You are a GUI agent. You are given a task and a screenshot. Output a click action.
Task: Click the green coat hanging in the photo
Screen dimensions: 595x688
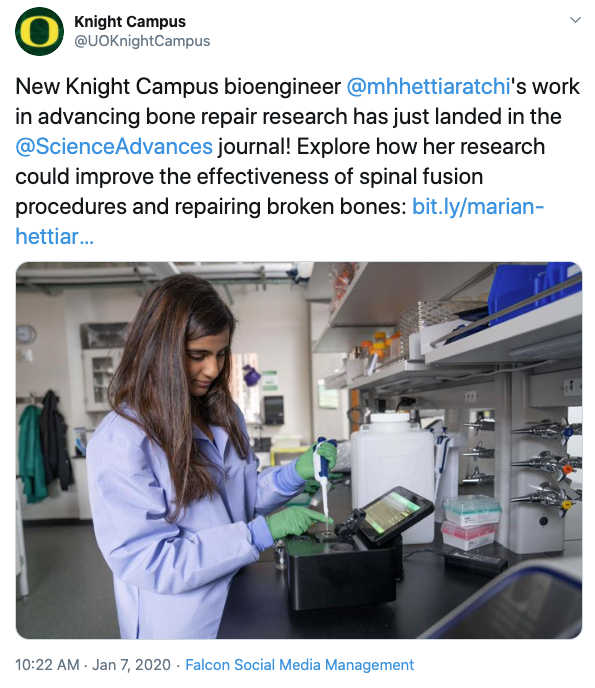coord(31,454)
